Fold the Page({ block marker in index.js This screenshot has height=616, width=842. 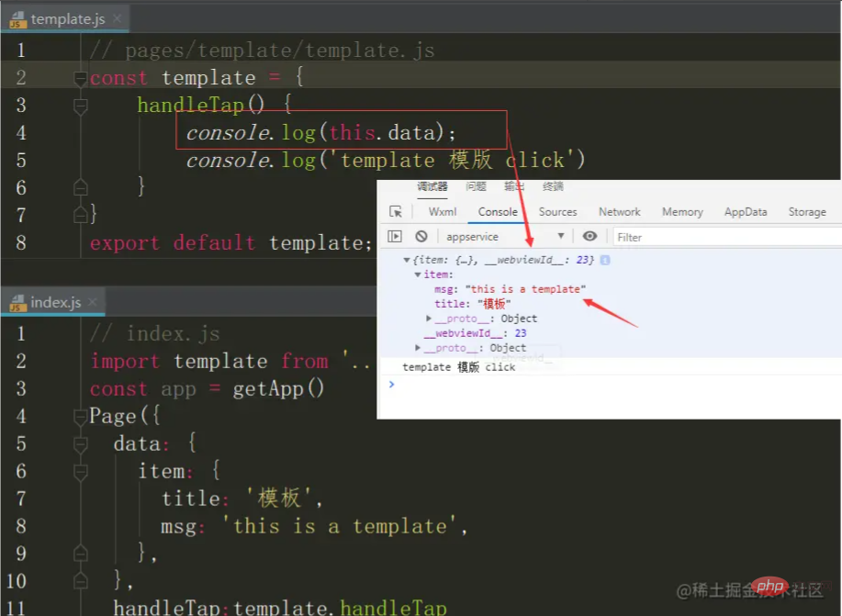pyautogui.click(x=80, y=417)
